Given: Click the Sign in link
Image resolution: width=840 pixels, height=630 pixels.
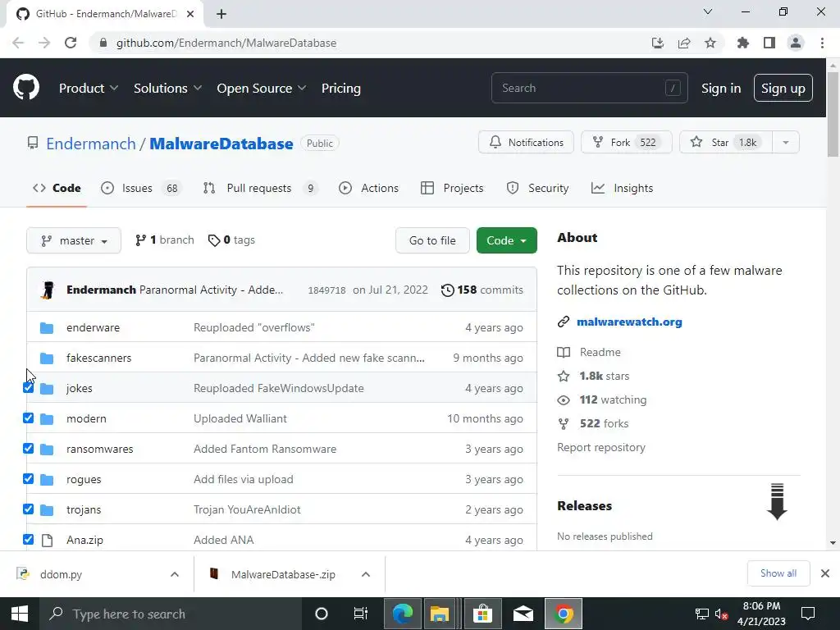Looking at the screenshot, I should click(721, 89).
